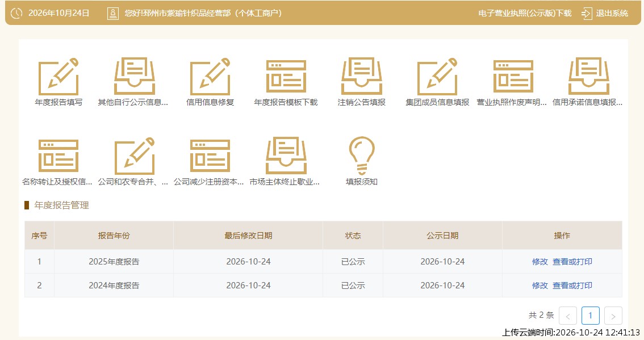Click the 2026年10月24日 date in header

[x=58, y=13]
